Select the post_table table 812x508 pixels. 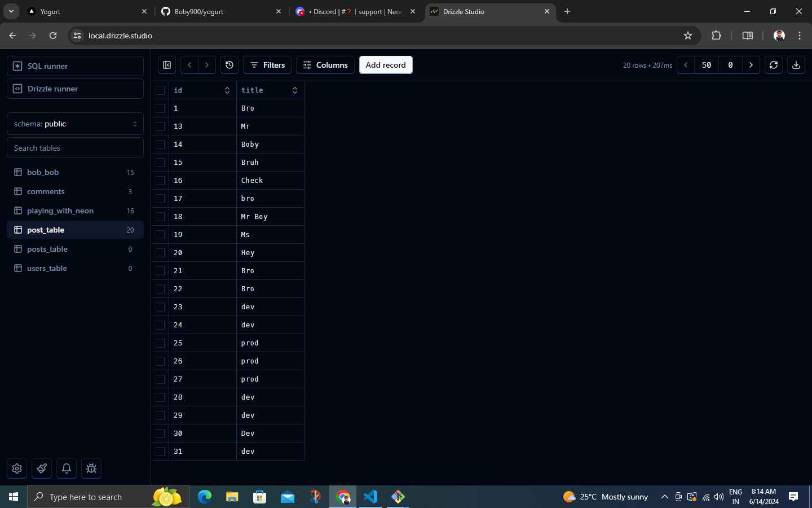pyautogui.click(x=75, y=230)
